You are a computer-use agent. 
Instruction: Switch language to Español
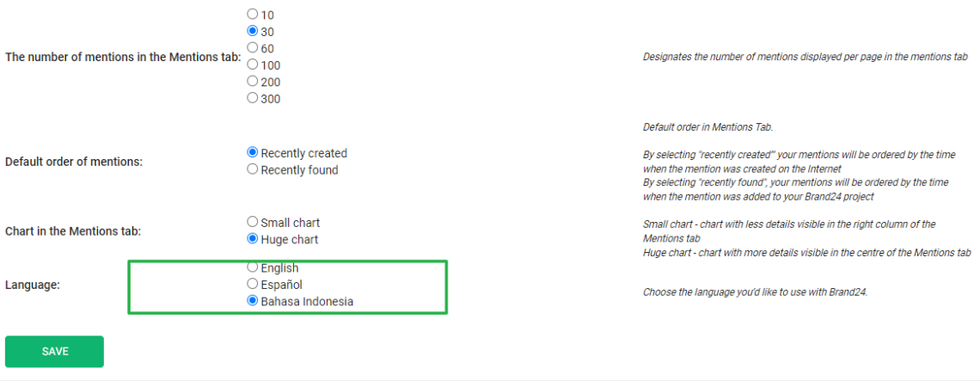252,284
